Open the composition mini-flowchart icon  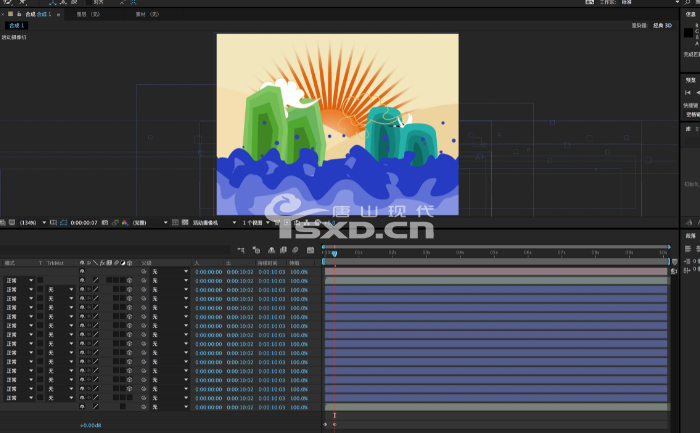tap(241, 250)
